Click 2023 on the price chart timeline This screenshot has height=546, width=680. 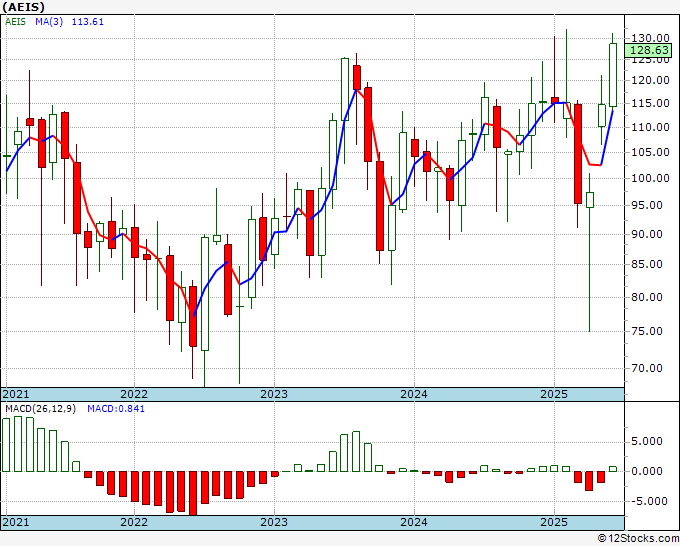coord(274,394)
